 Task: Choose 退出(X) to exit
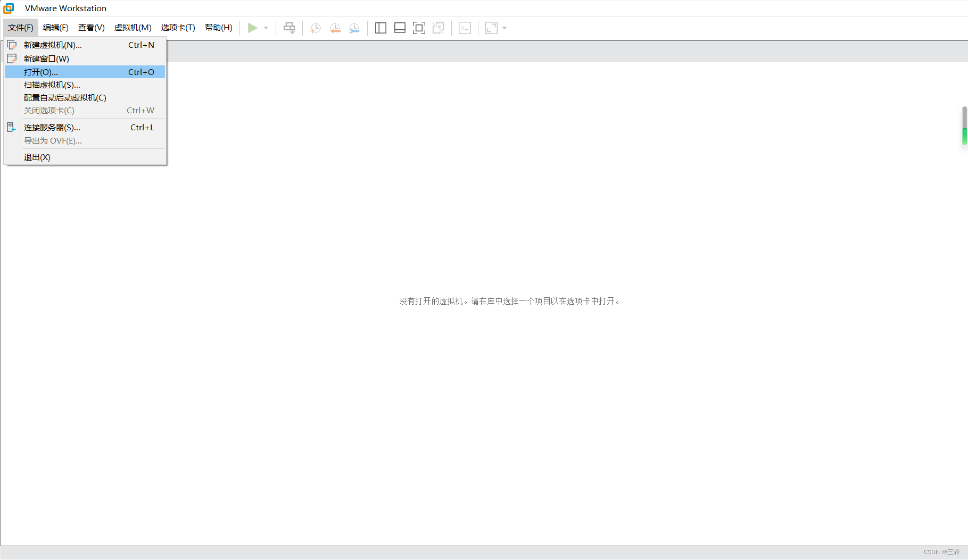[85, 157]
